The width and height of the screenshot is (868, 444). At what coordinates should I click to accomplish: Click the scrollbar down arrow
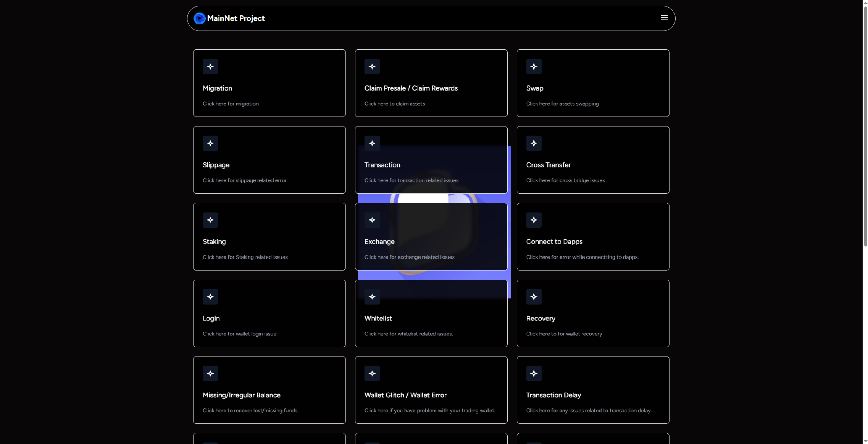(865, 441)
